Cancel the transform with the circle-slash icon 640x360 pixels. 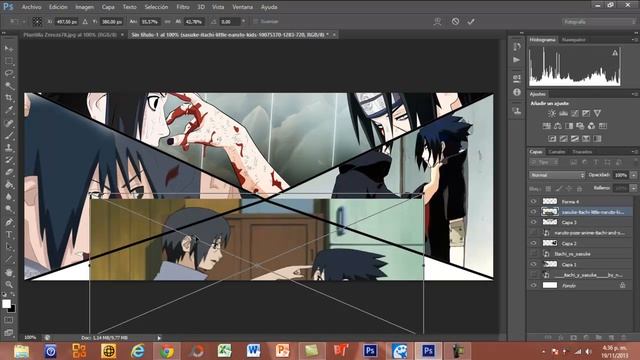coord(455,22)
